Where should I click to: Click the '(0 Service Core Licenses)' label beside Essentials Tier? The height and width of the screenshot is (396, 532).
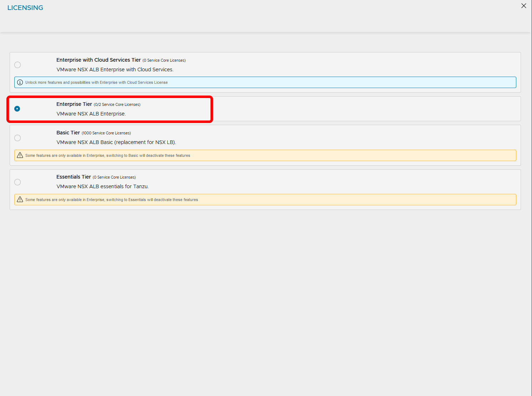click(x=114, y=177)
